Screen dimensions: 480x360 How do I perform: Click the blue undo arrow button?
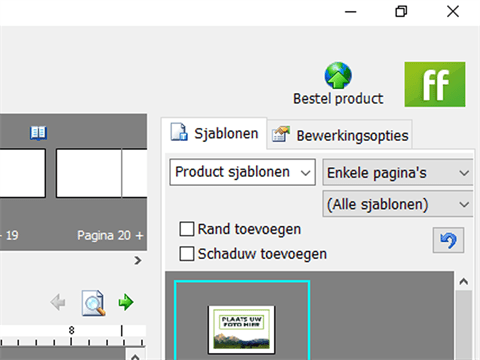(448, 240)
